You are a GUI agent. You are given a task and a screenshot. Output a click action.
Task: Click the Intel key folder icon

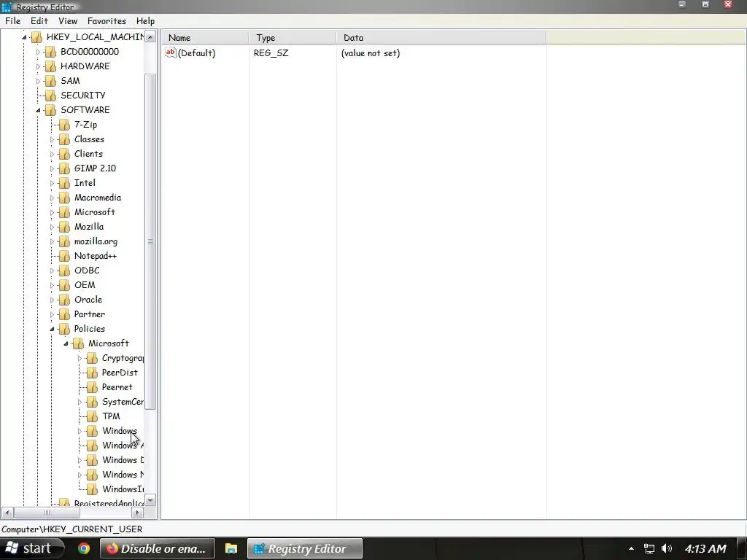(x=64, y=183)
